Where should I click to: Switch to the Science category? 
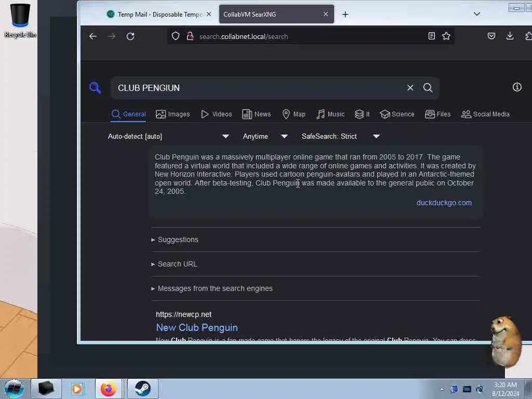pos(397,114)
